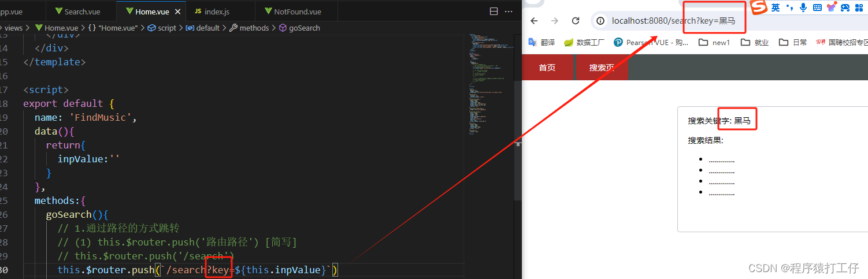Click the export default { line

click(x=69, y=103)
